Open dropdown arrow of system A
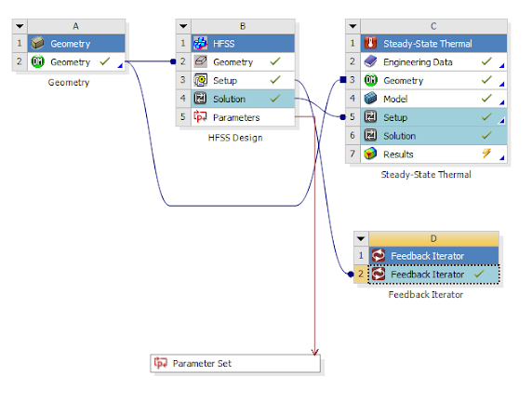This screenshot has height=402, width=532. 20,26
